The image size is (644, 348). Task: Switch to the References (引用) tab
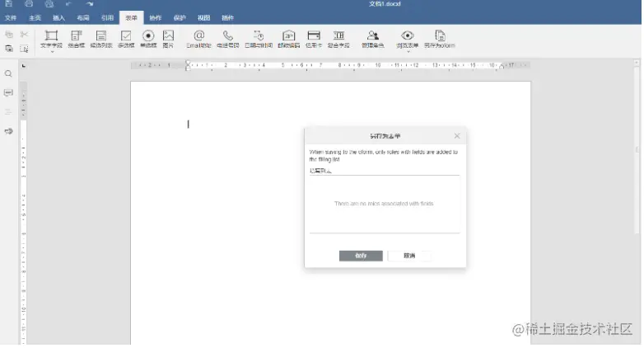click(x=107, y=17)
